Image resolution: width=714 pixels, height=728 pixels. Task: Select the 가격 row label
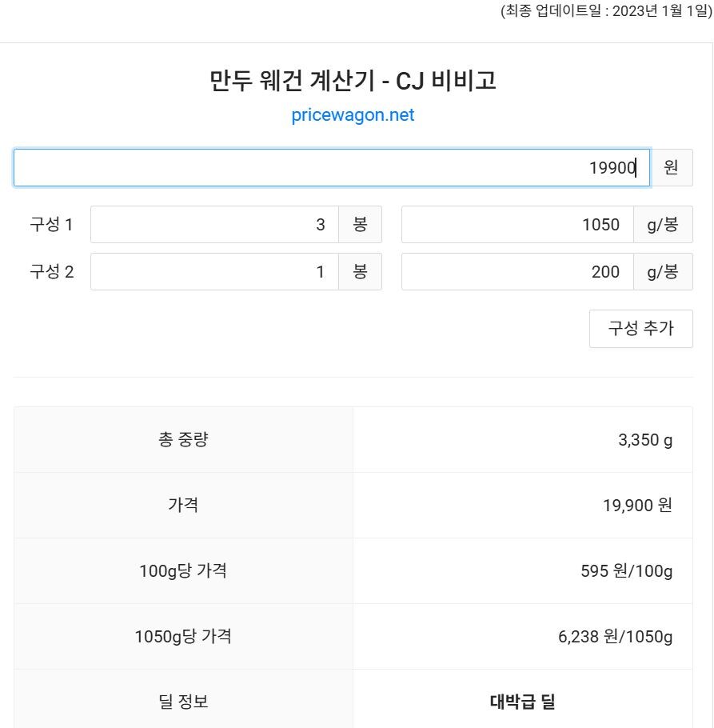(181, 505)
